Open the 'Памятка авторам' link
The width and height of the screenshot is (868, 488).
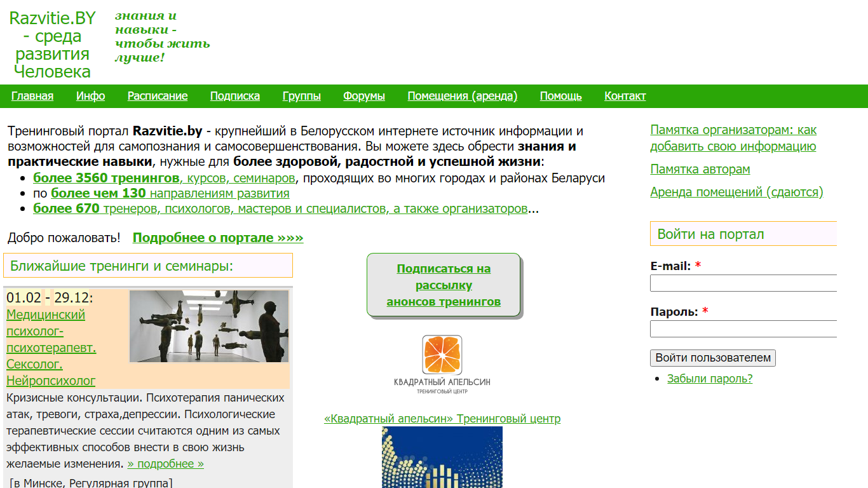(700, 169)
